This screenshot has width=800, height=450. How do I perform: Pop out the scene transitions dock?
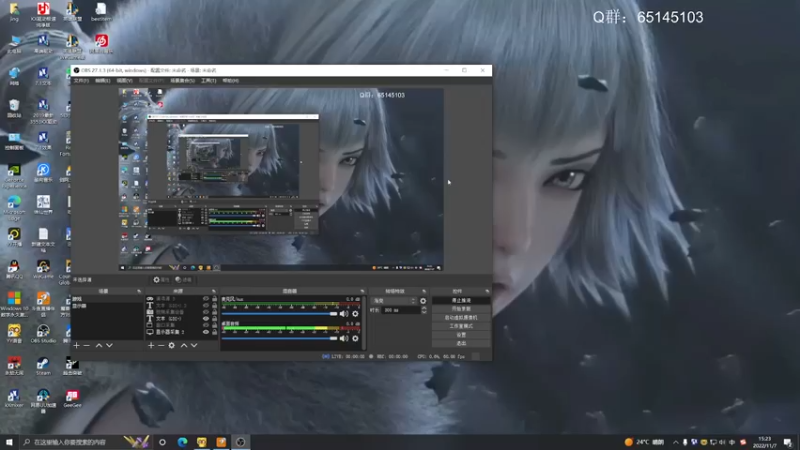[x=424, y=291]
